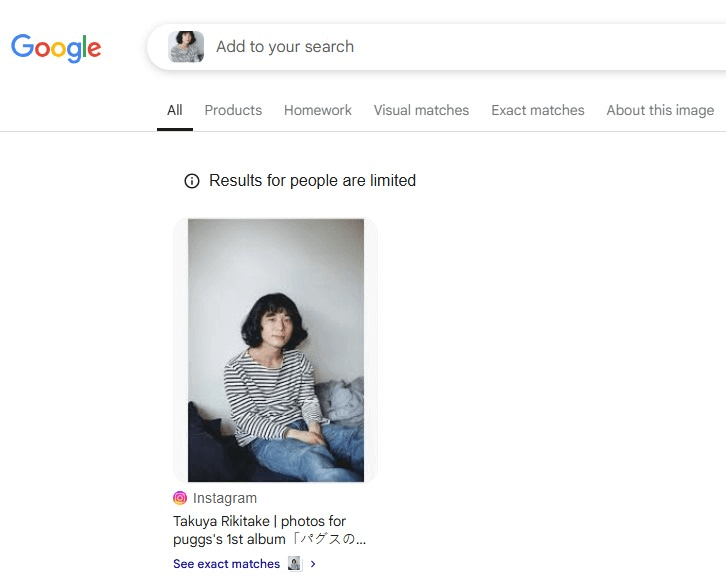Click the tiny thumbnail beside 'See exact matches'

click(294, 564)
